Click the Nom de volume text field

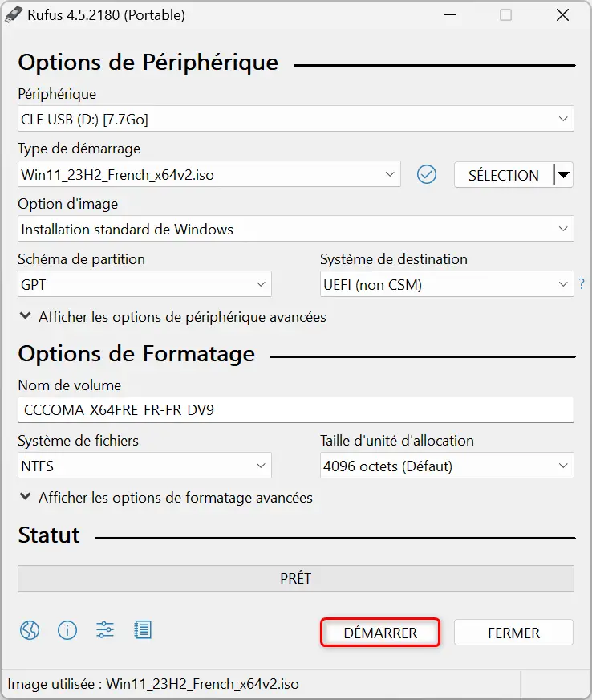[x=295, y=410]
